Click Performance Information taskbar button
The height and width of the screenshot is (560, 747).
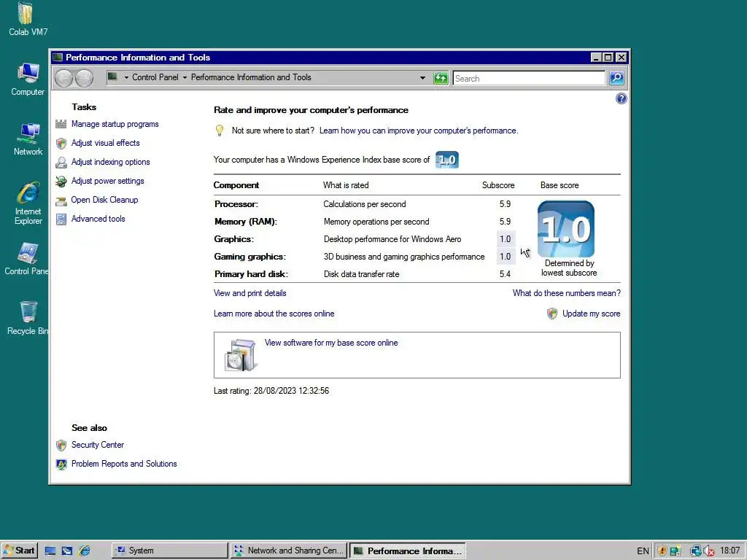pos(408,551)
